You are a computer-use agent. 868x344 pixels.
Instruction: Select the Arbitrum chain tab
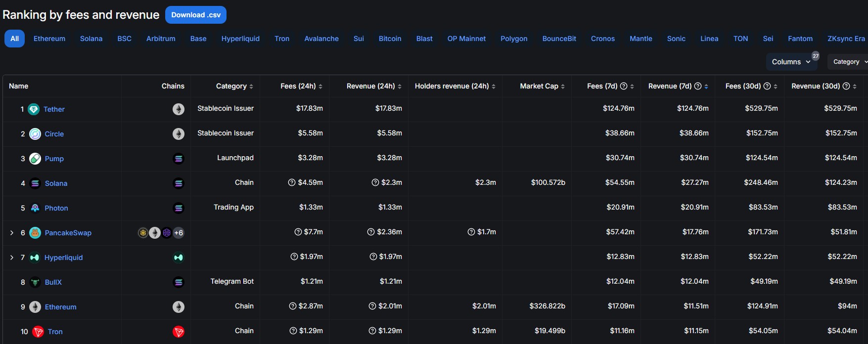tap(161, 39)
